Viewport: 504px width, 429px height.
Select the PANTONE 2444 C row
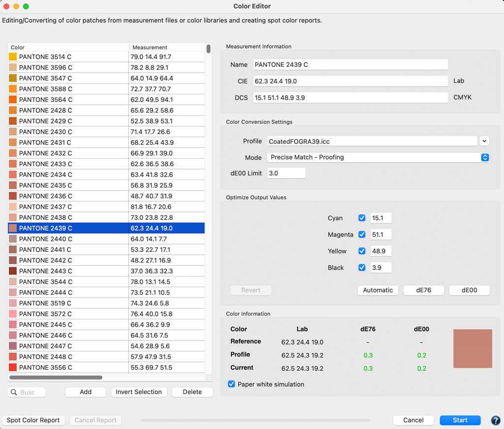click(x=106, y=292)
